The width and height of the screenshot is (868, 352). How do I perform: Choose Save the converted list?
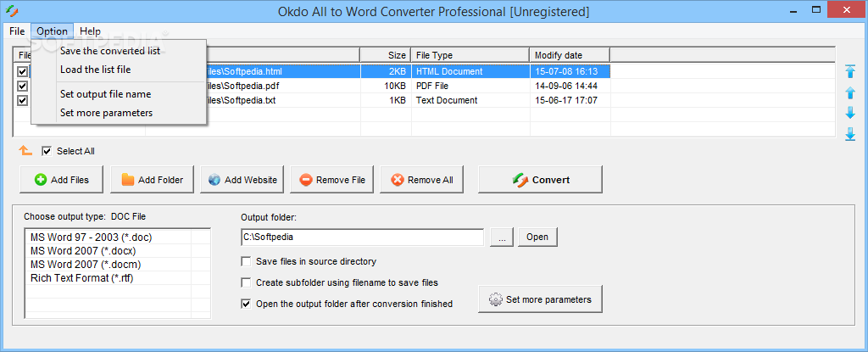110,51
